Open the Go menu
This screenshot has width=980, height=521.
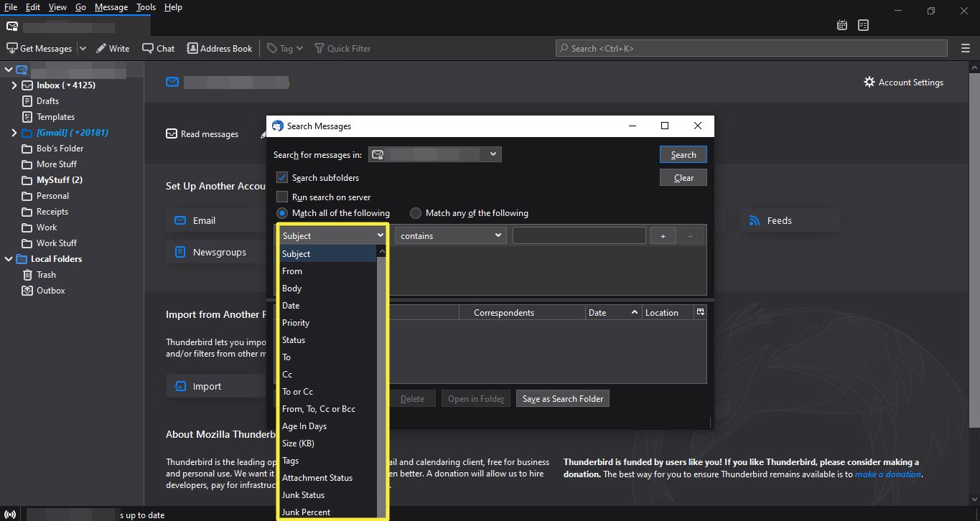click(x=80, y=7)
